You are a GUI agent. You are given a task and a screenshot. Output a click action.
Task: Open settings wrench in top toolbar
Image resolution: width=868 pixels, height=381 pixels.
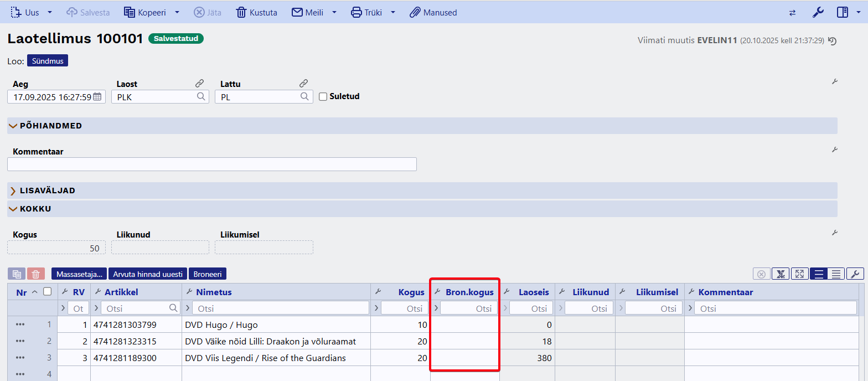pyautogui.click(x=818, y=12)
